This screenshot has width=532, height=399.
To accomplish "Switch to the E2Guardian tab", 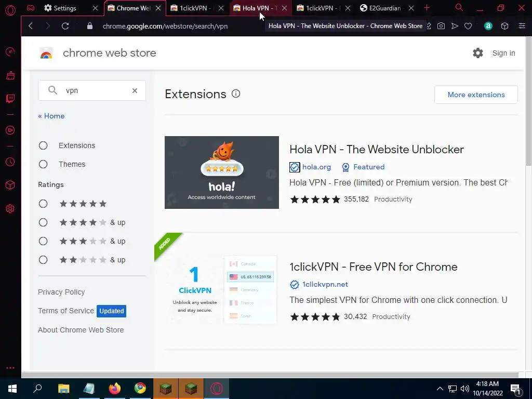I will [x=385, y=8].
